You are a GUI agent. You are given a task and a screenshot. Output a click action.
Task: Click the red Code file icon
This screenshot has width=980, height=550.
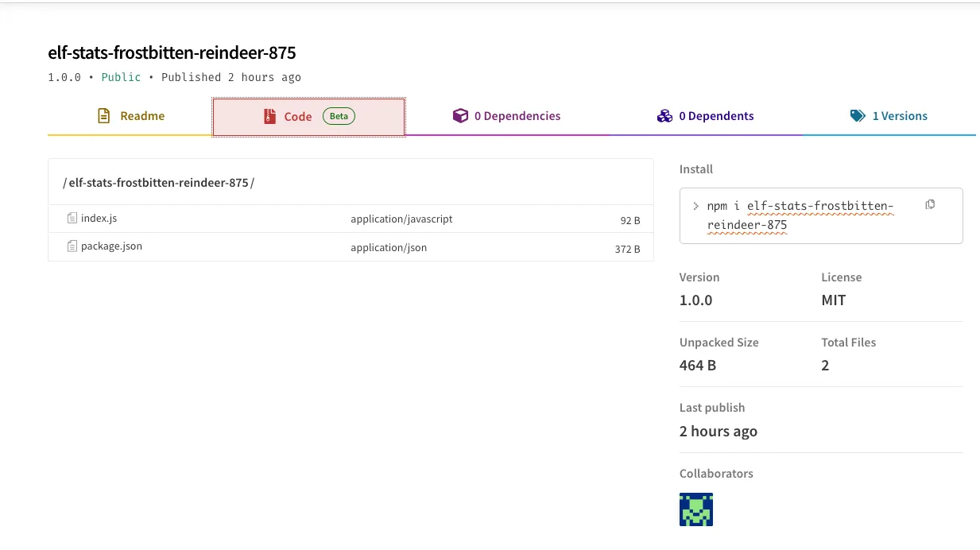click(x=269, y=117)
